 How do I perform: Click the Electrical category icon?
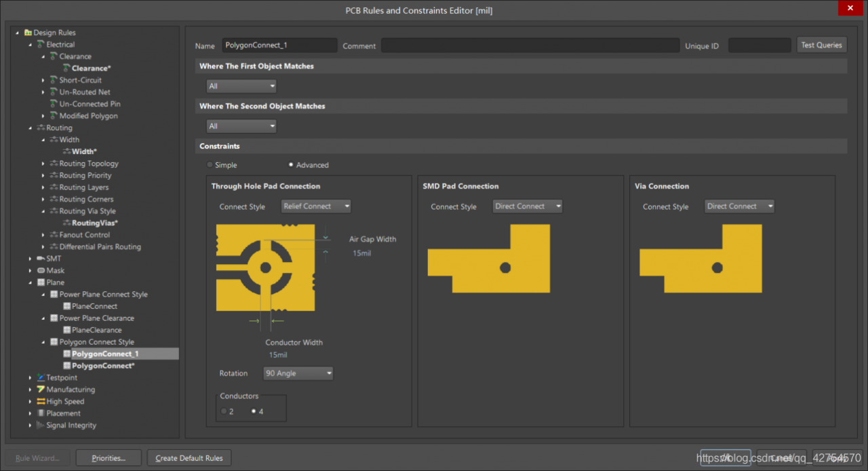(41, 45)
